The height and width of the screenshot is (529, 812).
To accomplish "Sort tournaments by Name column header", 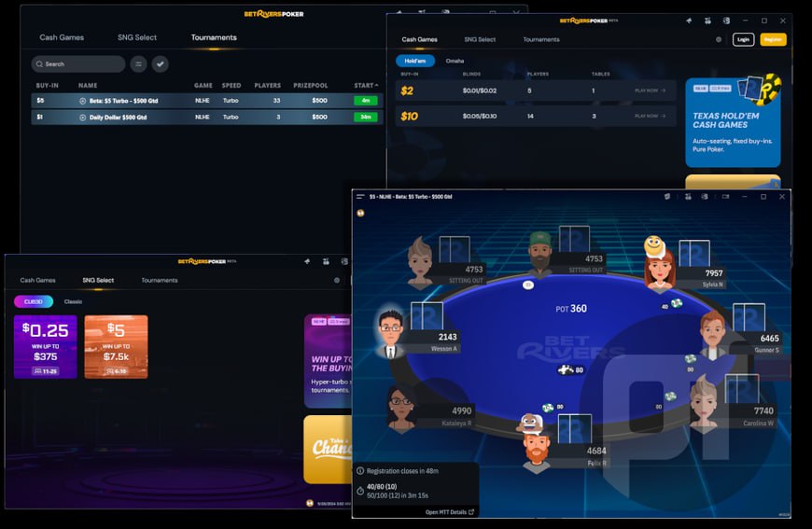I will (88, 86).
